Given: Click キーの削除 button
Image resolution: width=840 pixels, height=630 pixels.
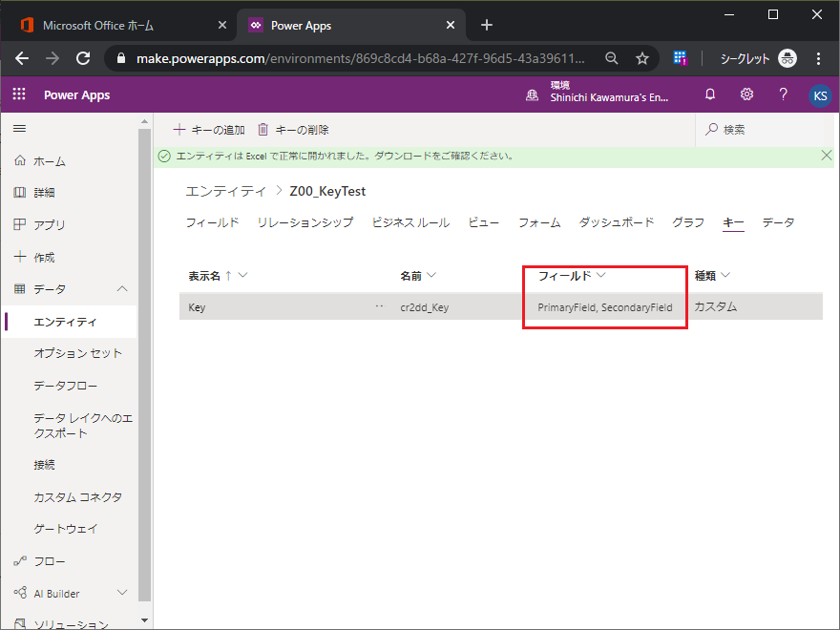Looking at the screenshot, I should 293,130.
